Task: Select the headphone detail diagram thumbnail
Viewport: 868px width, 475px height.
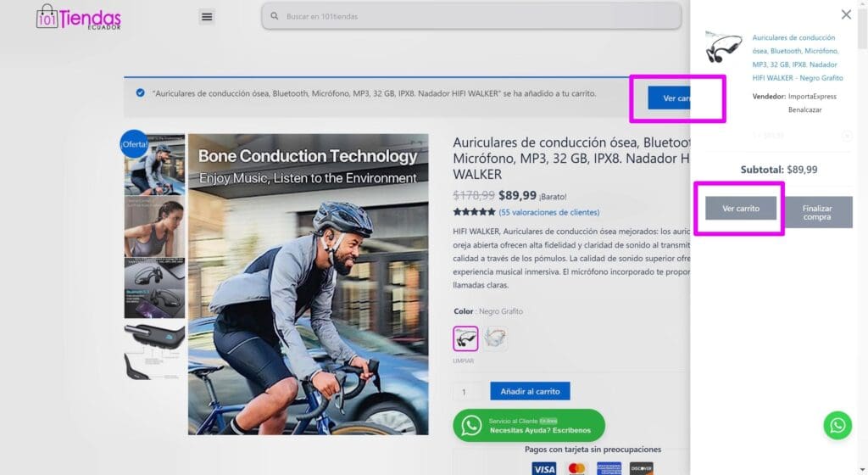Action: [x=154, y=349]
